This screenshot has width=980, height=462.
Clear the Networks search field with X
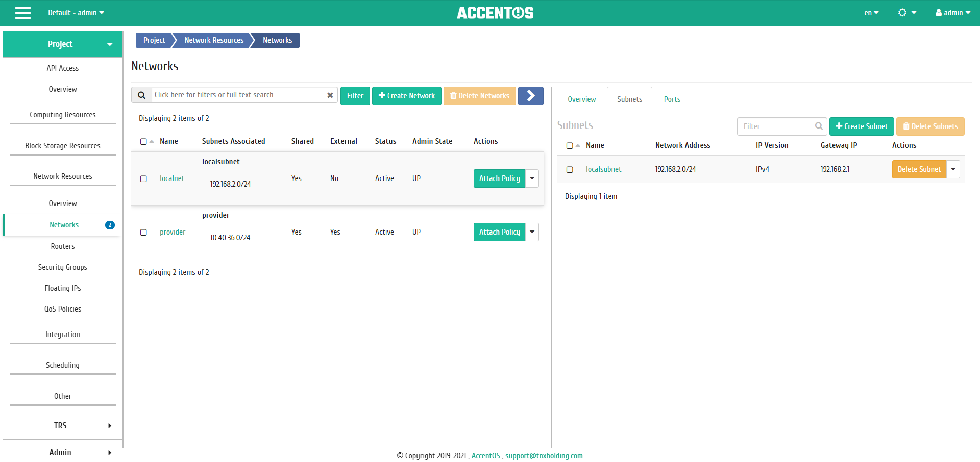tap(330, 95)
